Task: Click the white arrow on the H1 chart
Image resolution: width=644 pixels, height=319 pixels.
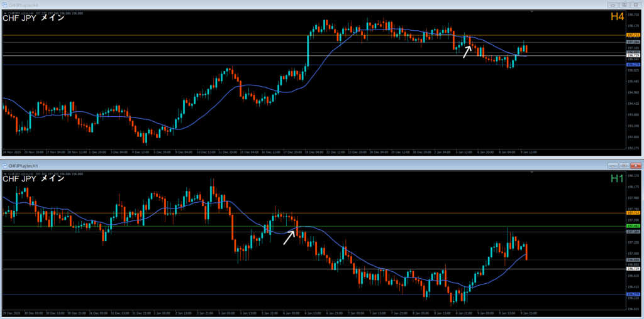Action: click(289, 237)
